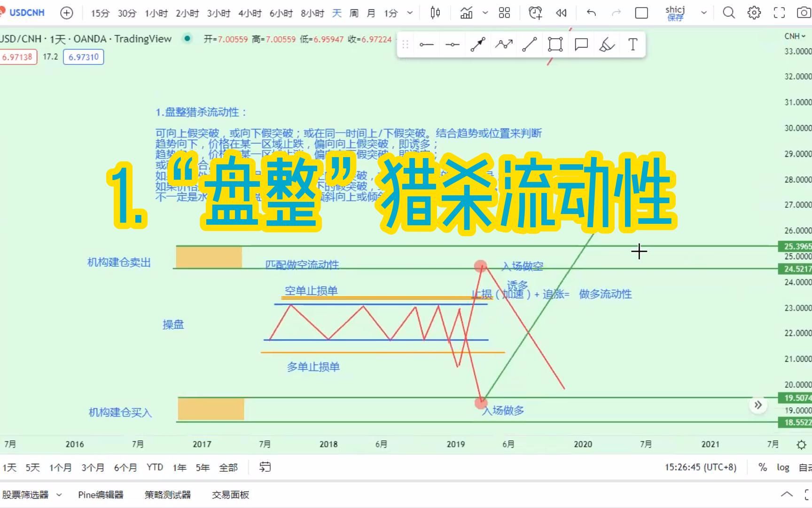Click the 15:26:45 (UTC+8) timezone clock
The width and height of the screenshot is (812, 508).
point(700,467)
